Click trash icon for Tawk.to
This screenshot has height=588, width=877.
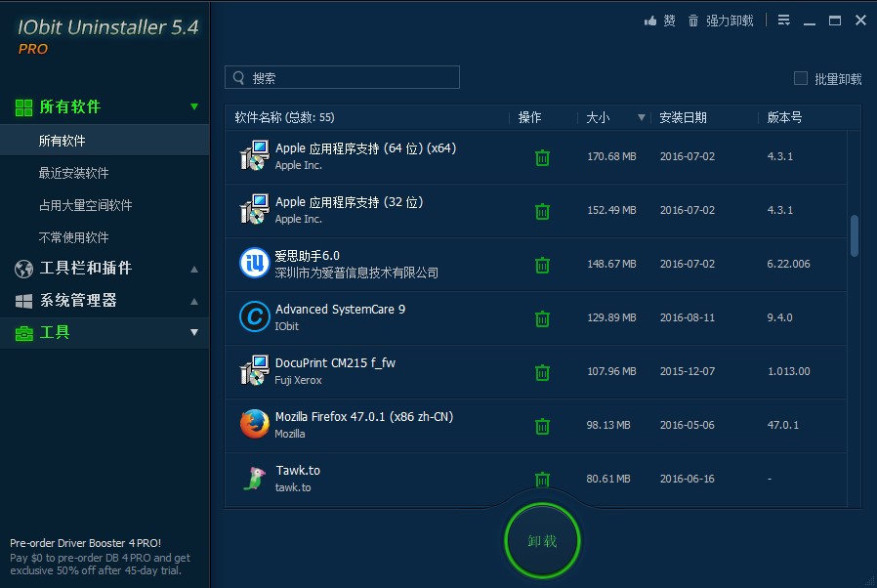[542, 480]
